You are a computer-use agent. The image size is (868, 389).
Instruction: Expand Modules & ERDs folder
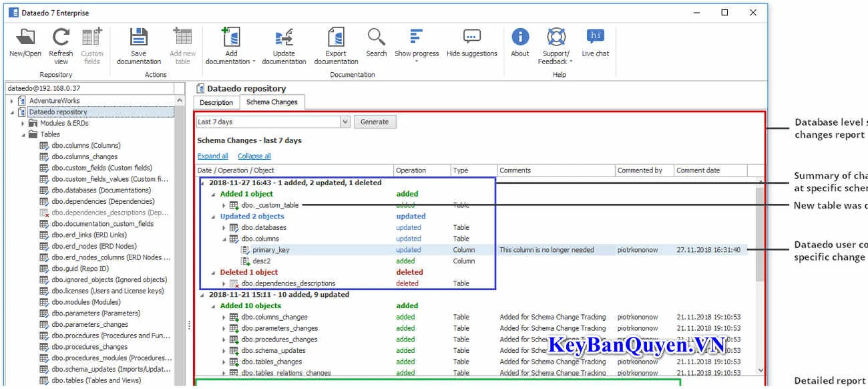pyautogui.click(x=23, y=123)
